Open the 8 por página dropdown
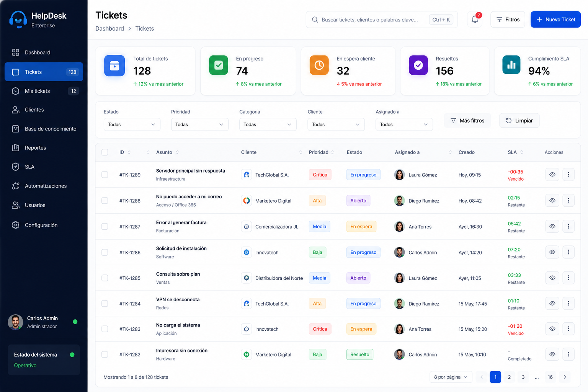 coord(451,377)
